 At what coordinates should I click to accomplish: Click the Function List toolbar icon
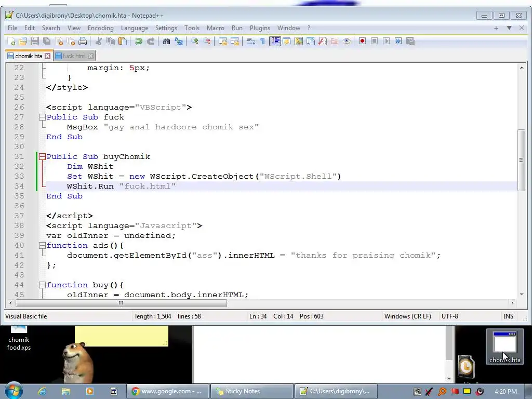tap(322, 42)
